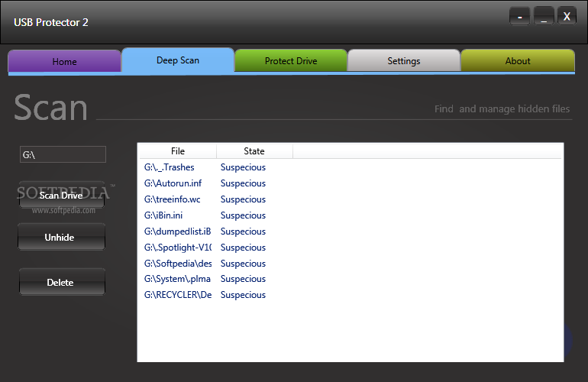Click the Suspecious state of Autorun.inf
Viewport: 588px width, 382px height.
[243, 183]
